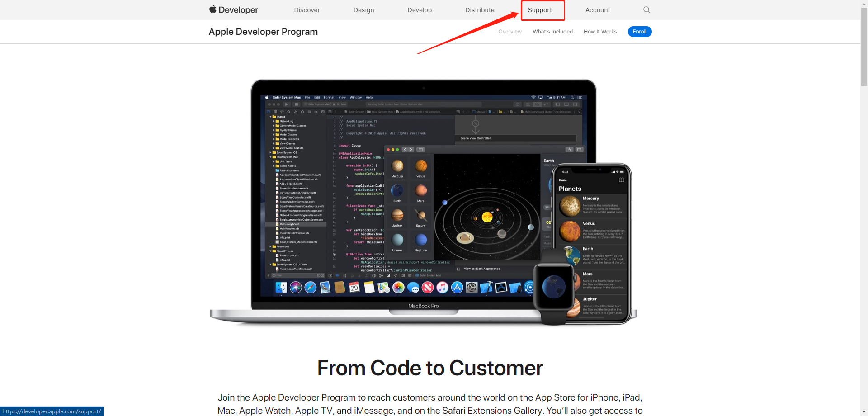Open the Account page link
868x416 pixels.
598,10
